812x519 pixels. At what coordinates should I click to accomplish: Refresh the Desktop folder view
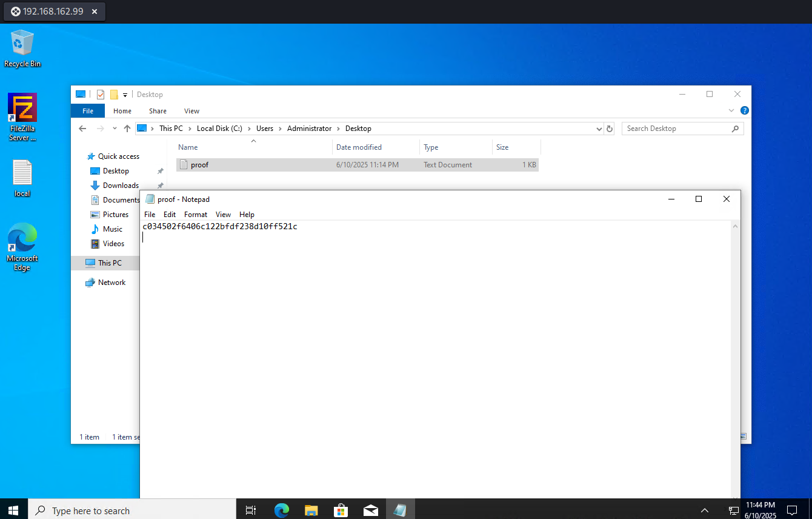coord(610,129)
